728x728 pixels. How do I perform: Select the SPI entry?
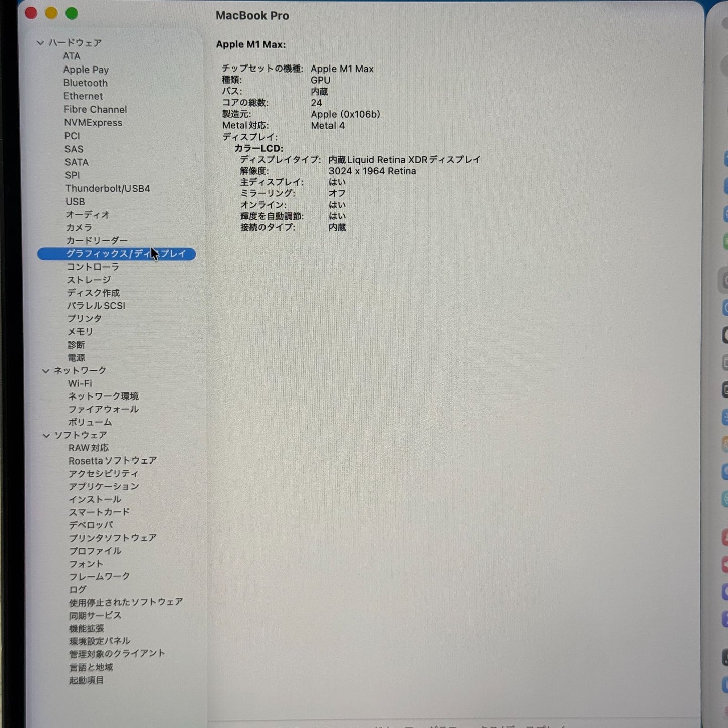(x=73, y=175)
